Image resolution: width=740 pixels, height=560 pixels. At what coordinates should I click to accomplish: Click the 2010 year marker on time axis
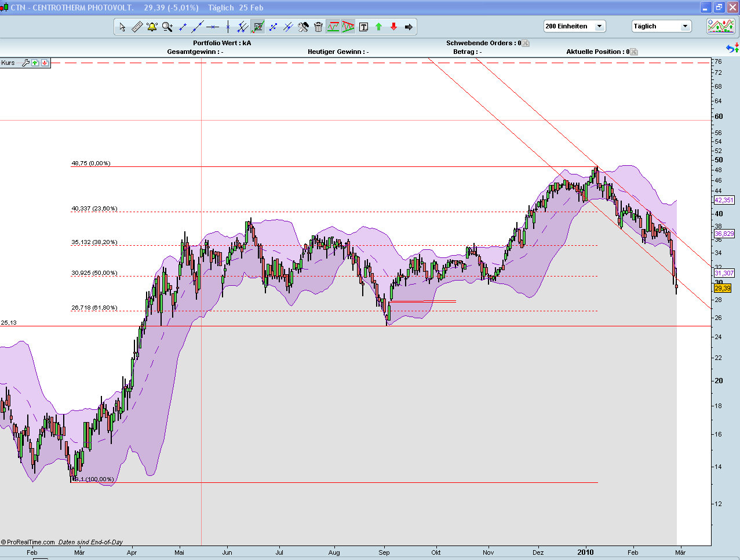585,552
